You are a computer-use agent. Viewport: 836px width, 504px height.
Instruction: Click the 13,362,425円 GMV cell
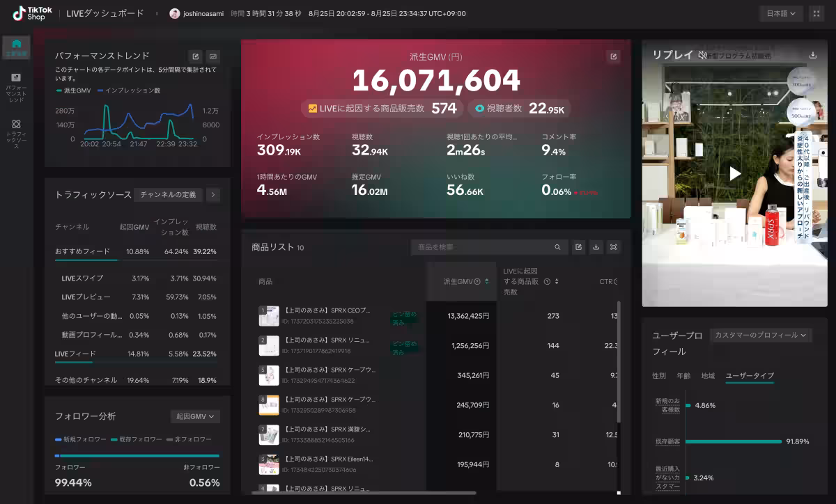pyautogui.click(x=468, y=316)
